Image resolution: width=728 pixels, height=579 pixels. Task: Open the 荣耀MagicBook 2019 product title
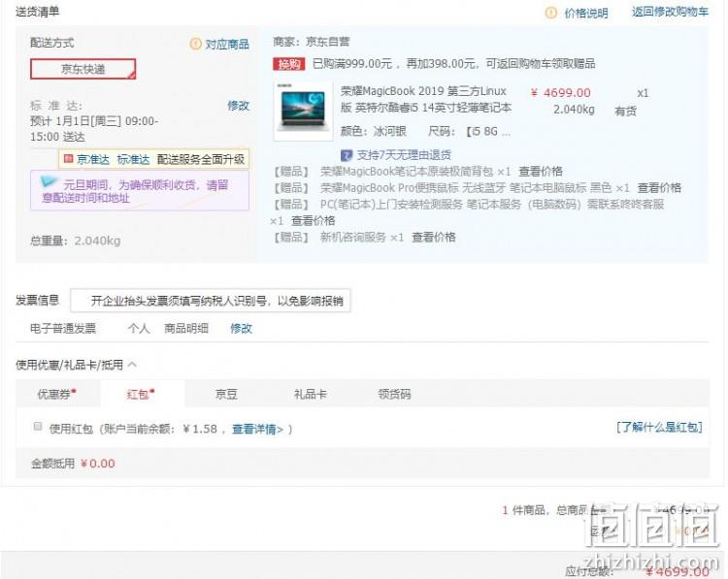pos(426,99)
